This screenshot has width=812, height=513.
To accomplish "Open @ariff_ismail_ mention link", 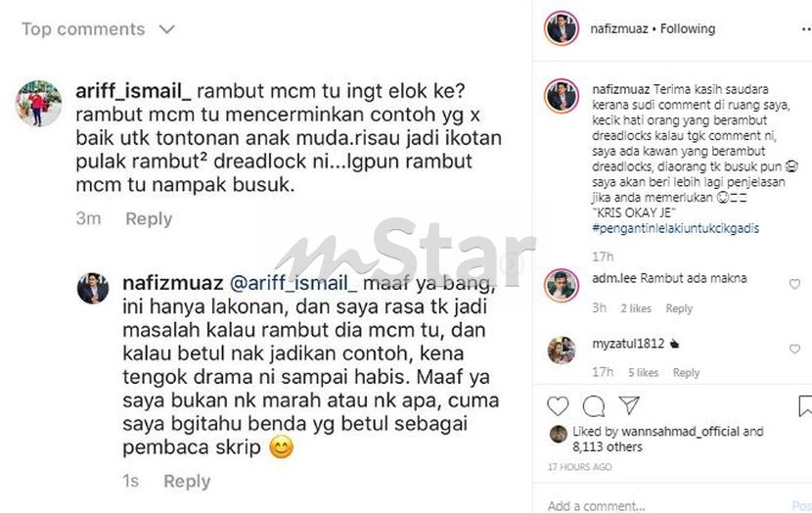I will (293, 284).
